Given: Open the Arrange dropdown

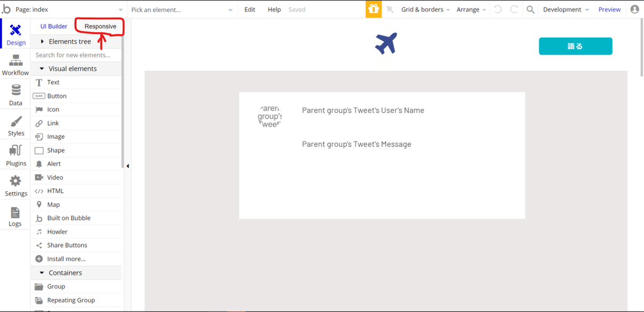Looking at the screenshot, I should click(471, 10).
